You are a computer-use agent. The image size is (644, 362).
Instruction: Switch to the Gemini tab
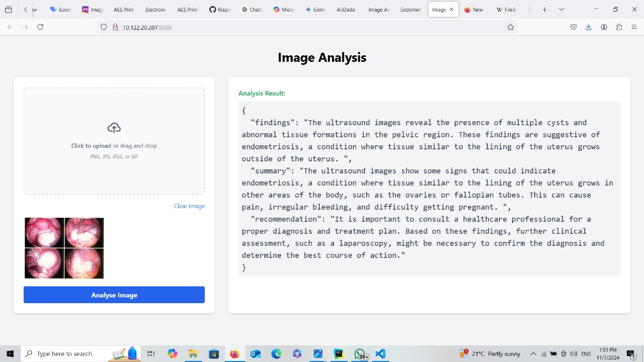click(x=316, y=10)
